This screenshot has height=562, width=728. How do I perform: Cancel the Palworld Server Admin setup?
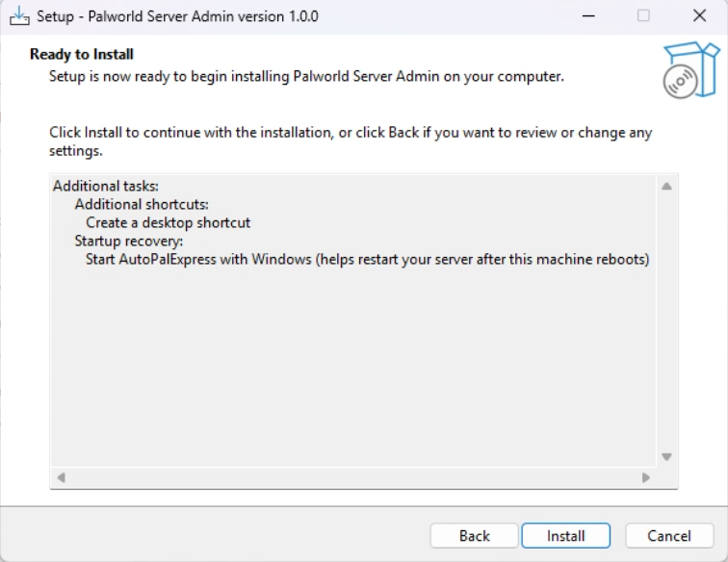pos(669,536)
